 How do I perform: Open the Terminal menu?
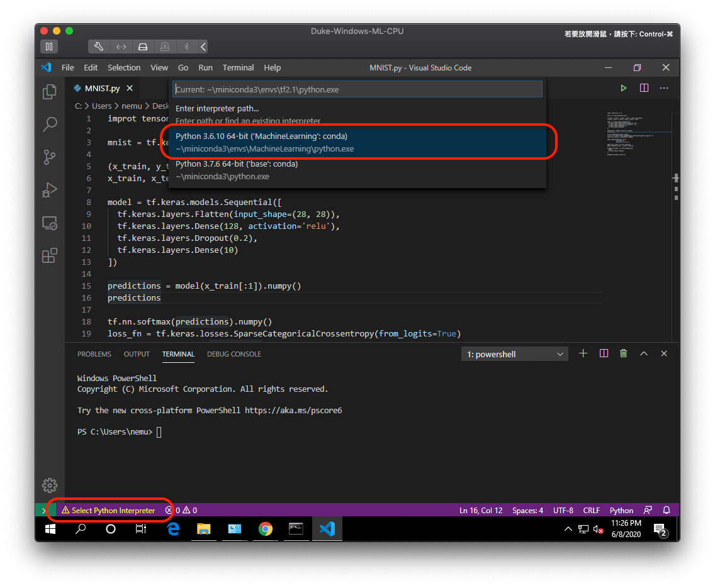pyautogui.click(x=238, y=67)
